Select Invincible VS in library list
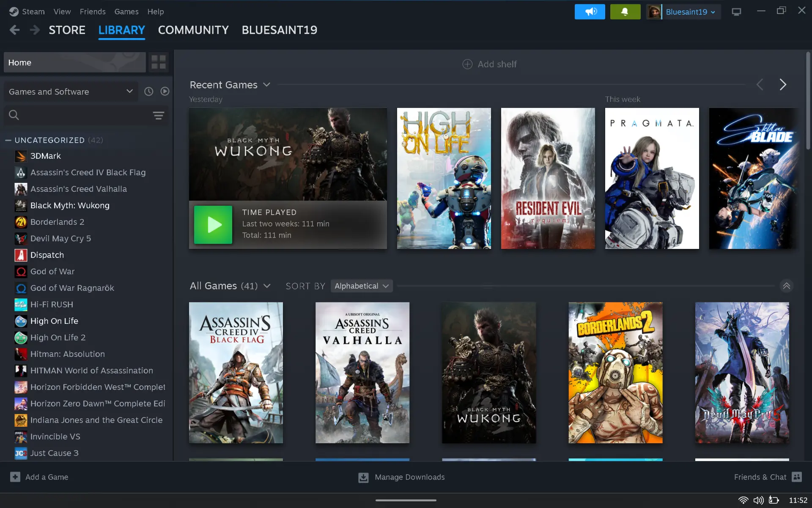This screenshot has width=812, height=508. 55,437
